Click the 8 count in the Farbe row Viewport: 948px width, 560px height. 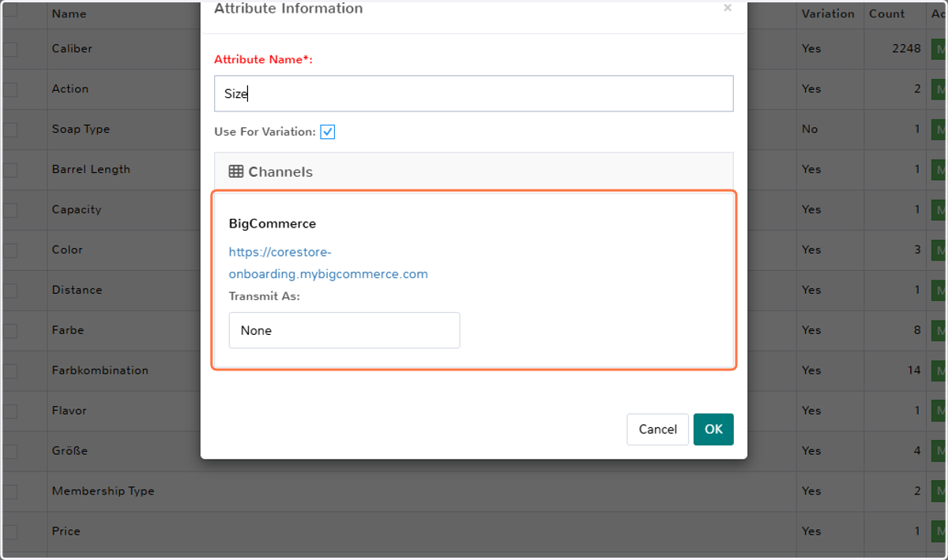917,331
